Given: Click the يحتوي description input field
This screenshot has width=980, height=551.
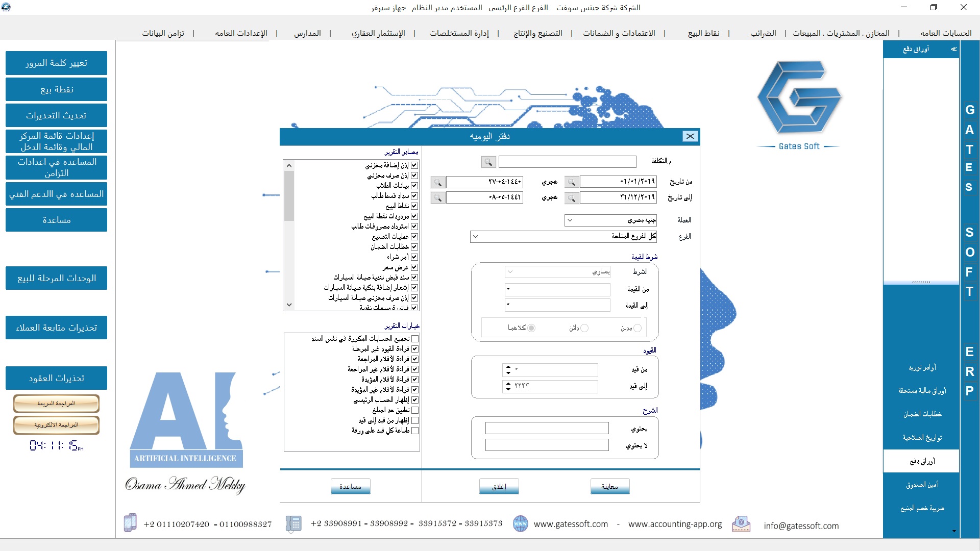Looking at the screenshot, I should (x=547, y=429).
